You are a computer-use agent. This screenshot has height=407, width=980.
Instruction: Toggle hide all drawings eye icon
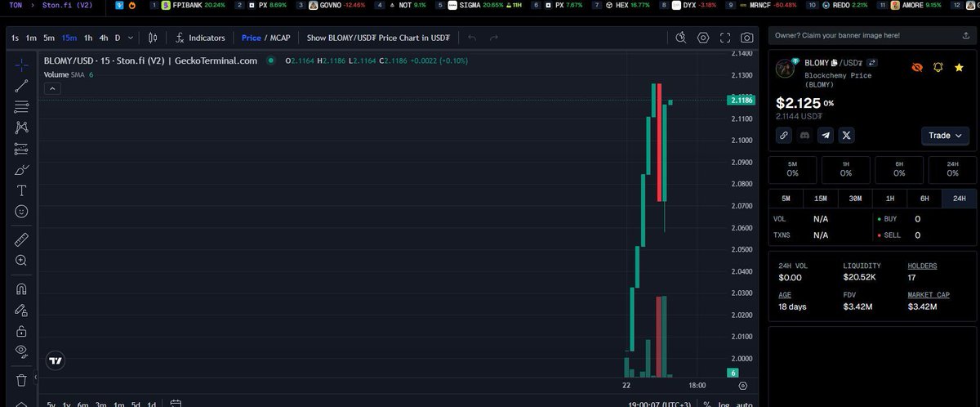(x=21, y=352)
